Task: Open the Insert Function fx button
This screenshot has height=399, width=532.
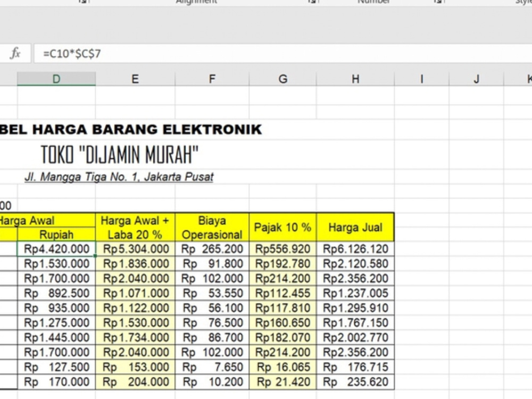Action: tap(15, 53)
